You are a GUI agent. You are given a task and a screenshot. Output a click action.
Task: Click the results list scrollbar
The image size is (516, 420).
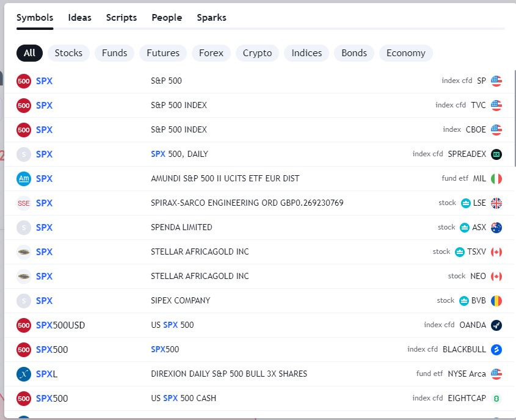[x=515, y=118]
